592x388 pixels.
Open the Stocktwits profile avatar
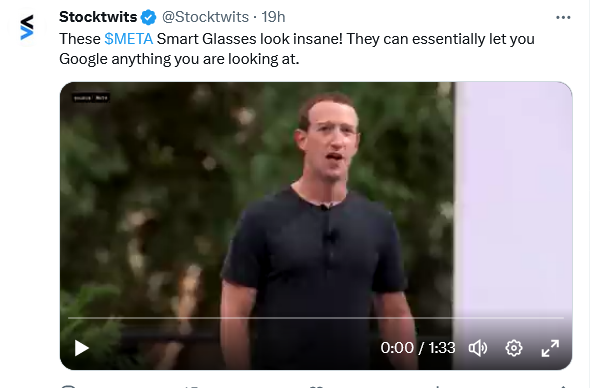[27, 27]
